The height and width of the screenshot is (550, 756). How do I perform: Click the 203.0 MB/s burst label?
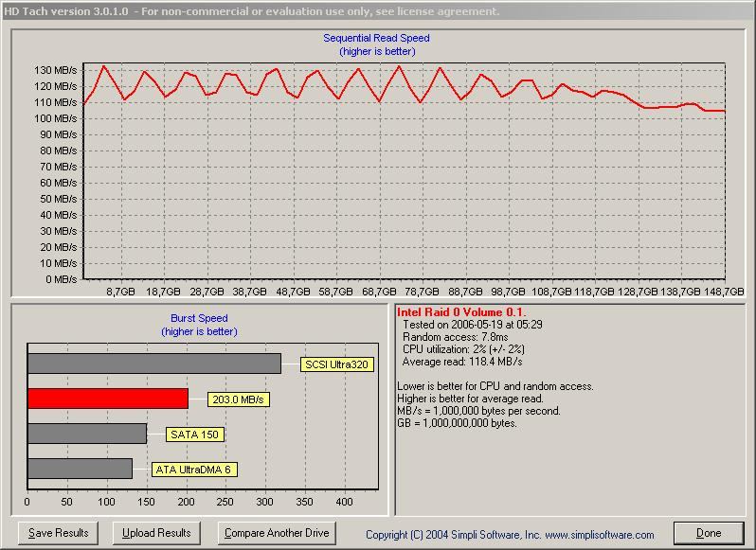(238, 399)
